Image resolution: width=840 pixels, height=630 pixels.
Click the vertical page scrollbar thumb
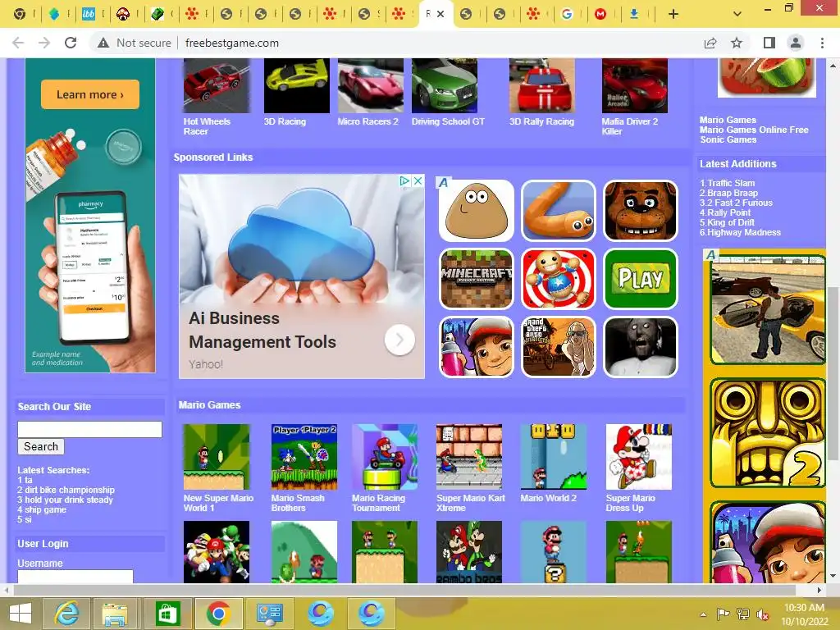[x=833, y=373]
